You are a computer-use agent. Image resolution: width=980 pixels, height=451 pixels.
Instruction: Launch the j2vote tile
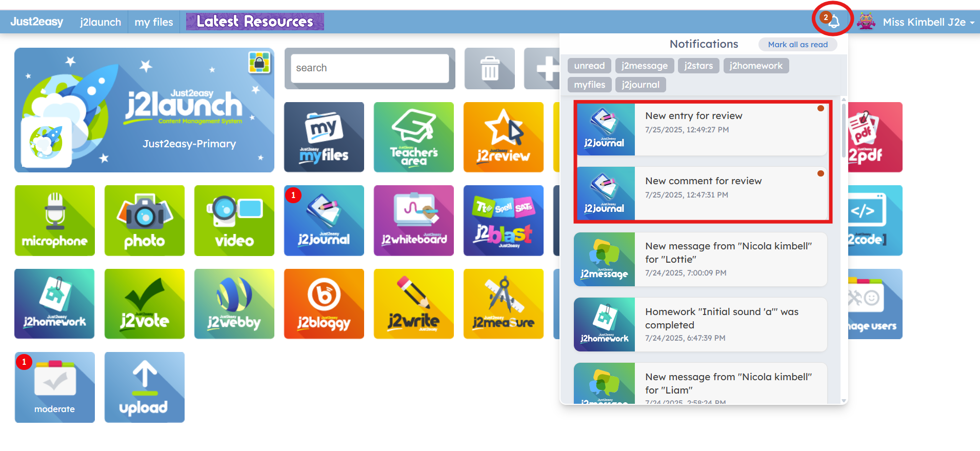coord(145,304)
